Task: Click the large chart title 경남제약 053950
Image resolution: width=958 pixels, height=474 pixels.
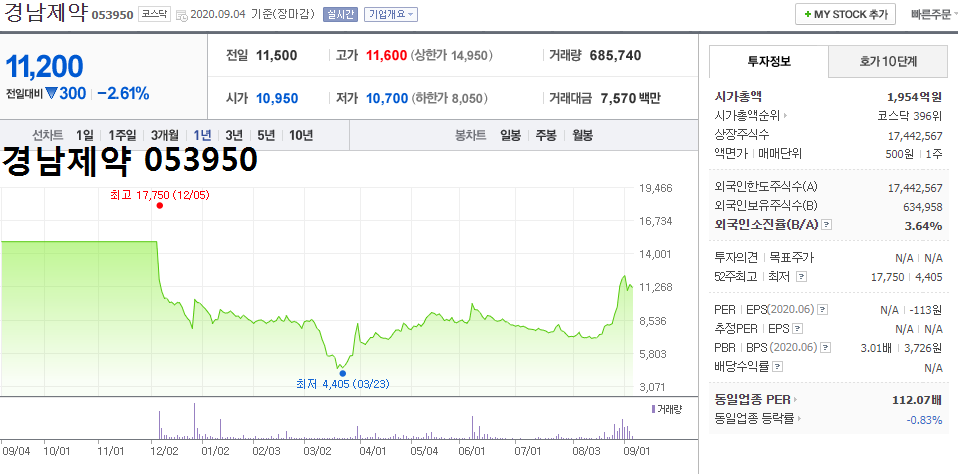Action: (x=130, y=160)
